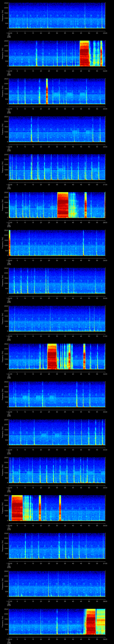Open the spectrogram panel starting at 1:33:00
Viewport: 114px width, 644px height.
click(57, 432)
